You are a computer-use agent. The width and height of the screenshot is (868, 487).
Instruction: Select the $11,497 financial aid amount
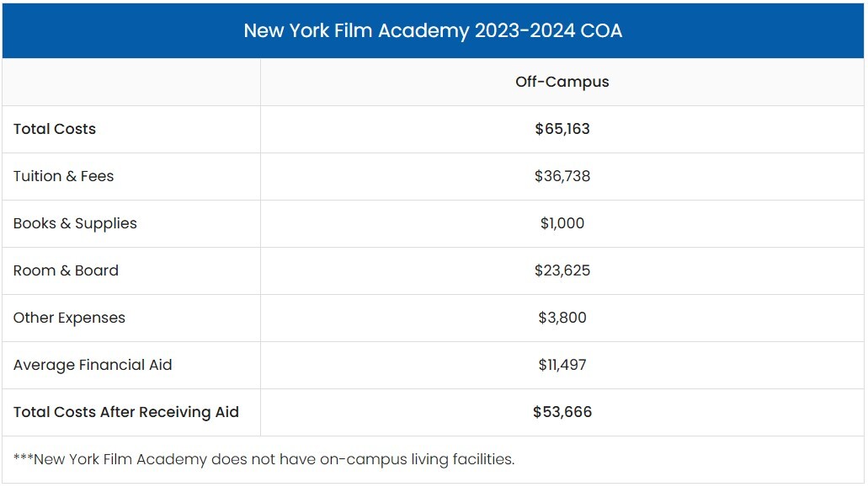[562, 365]
